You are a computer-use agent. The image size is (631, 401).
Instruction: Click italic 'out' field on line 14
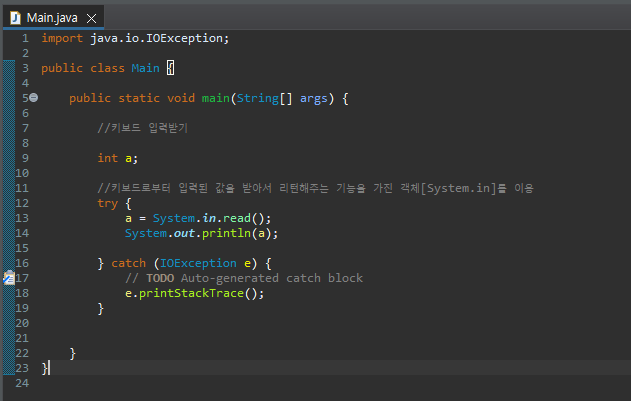coord(184,233)
